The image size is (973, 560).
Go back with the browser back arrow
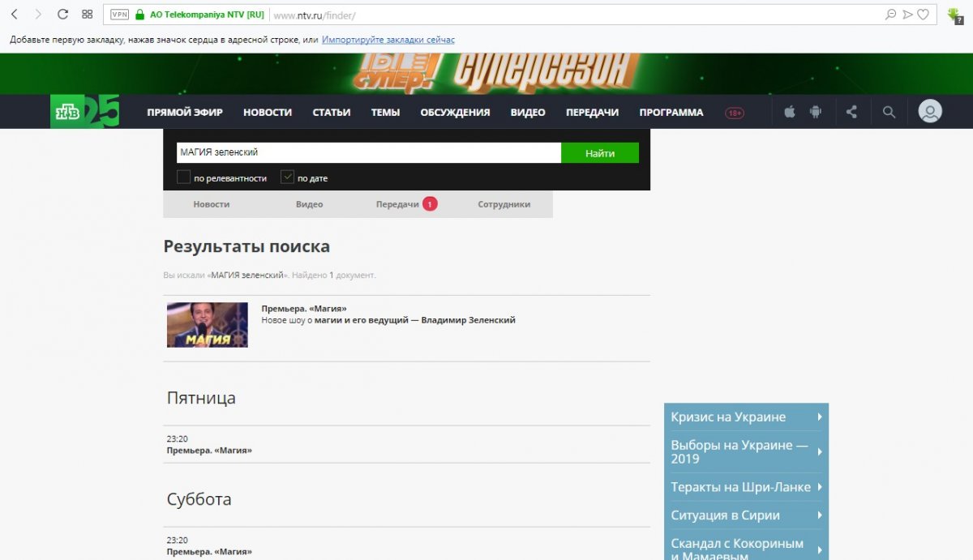[x=14, y=15]
